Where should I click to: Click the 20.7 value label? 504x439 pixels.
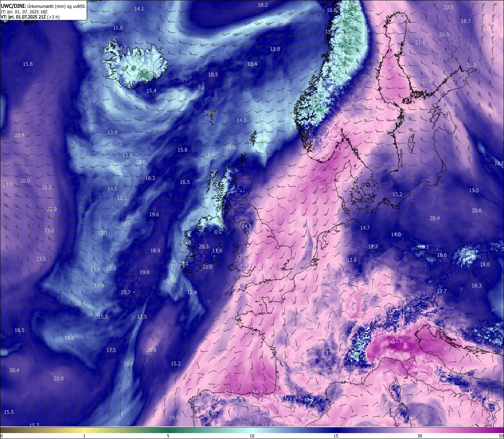coord(125,292)
